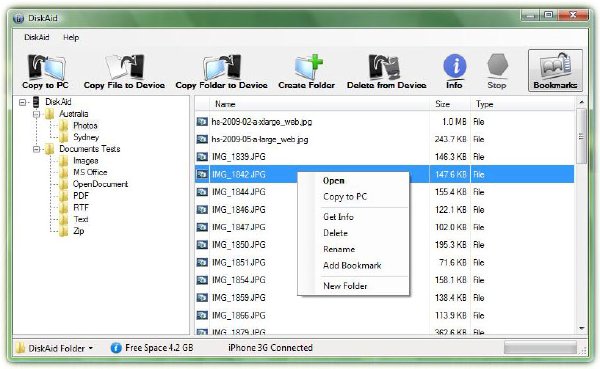Toggle the Bookmarks toolbar button

(555, 70)
